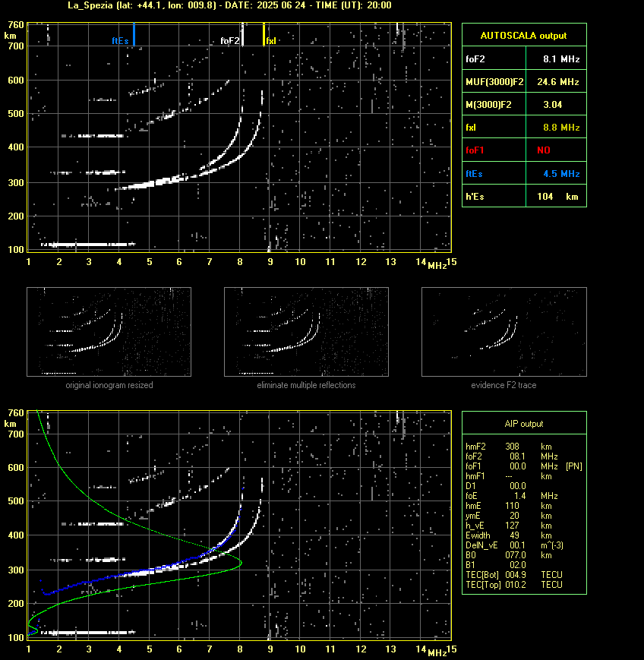Select the M(3000)F2 value '3.04'
Viewport: 644px width, 660px height.
(x=552, y=105)
